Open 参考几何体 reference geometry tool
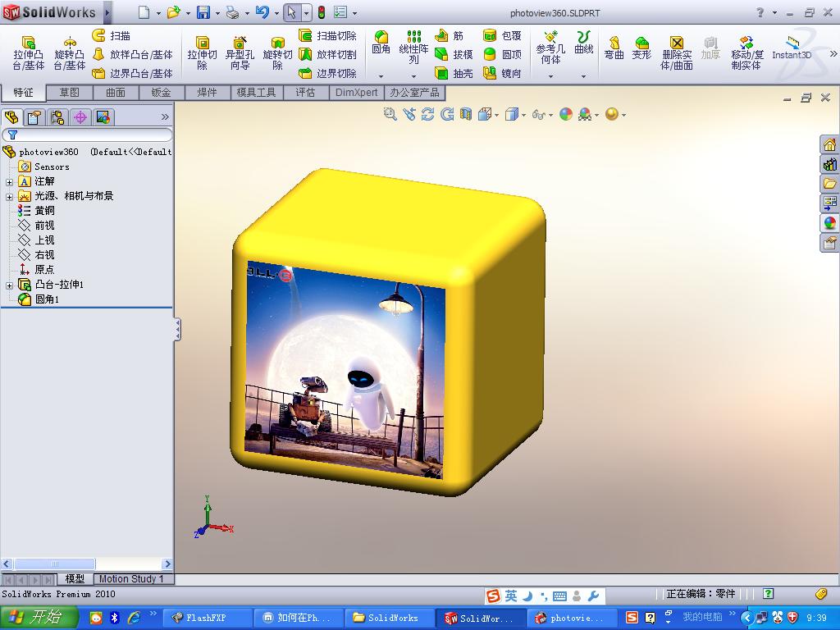 550,48
